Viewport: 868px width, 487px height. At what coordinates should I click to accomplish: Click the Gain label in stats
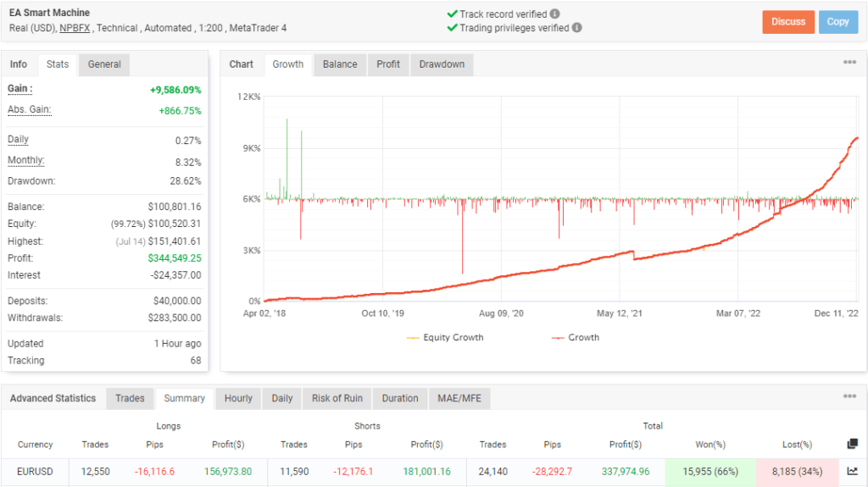(20, 89)
